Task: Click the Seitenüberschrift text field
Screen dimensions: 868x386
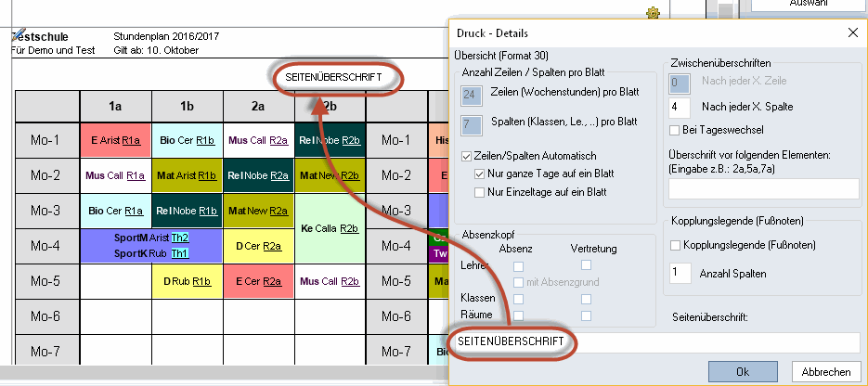Action: pos(656,342)
